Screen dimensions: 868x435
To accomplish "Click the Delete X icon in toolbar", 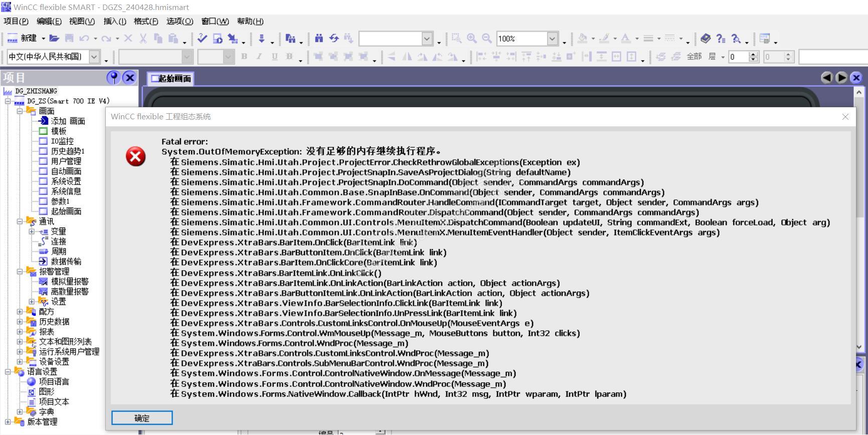I will coord(128,39).
